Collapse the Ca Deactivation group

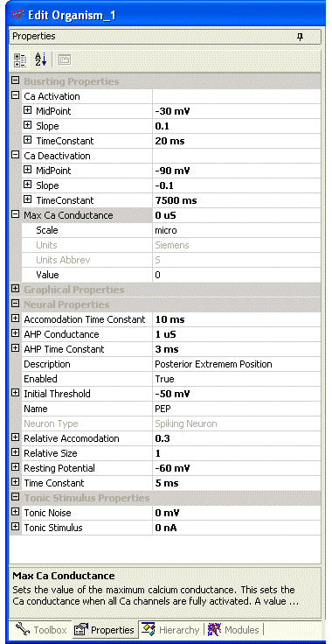16,155
